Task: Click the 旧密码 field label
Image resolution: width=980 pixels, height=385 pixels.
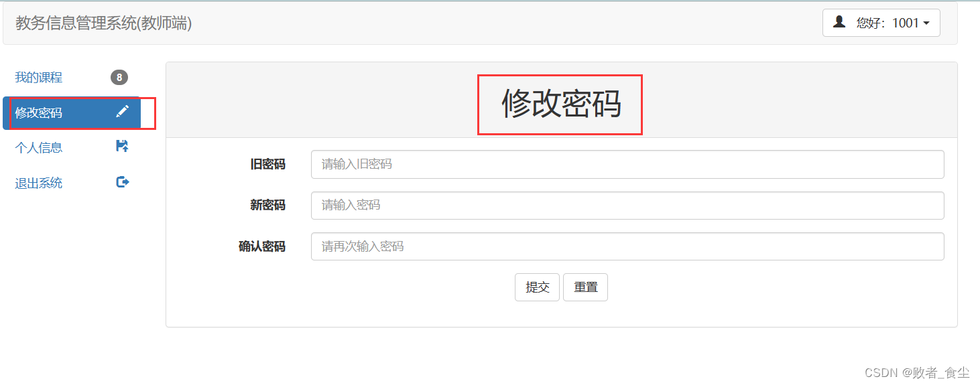Action: point(267,164)
